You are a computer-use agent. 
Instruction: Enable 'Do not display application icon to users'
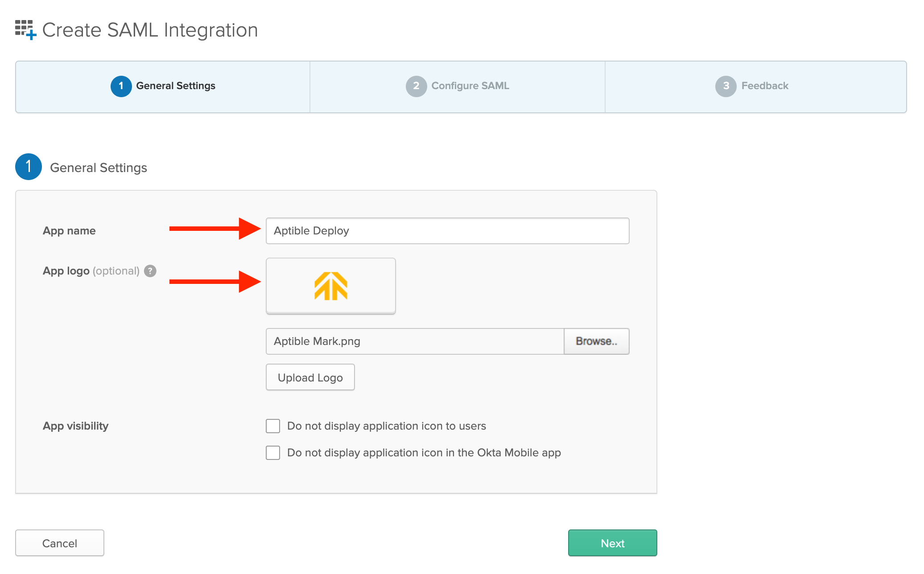click(273, 426)
